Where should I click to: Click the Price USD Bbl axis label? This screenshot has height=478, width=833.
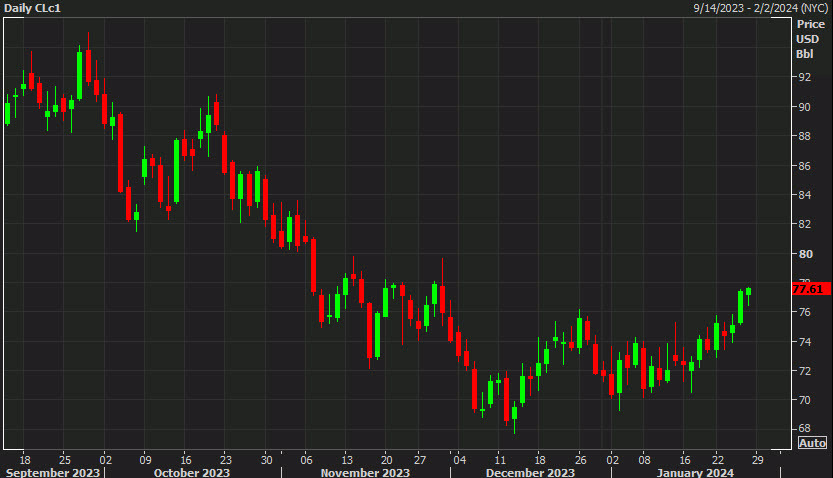coord(810,39)
